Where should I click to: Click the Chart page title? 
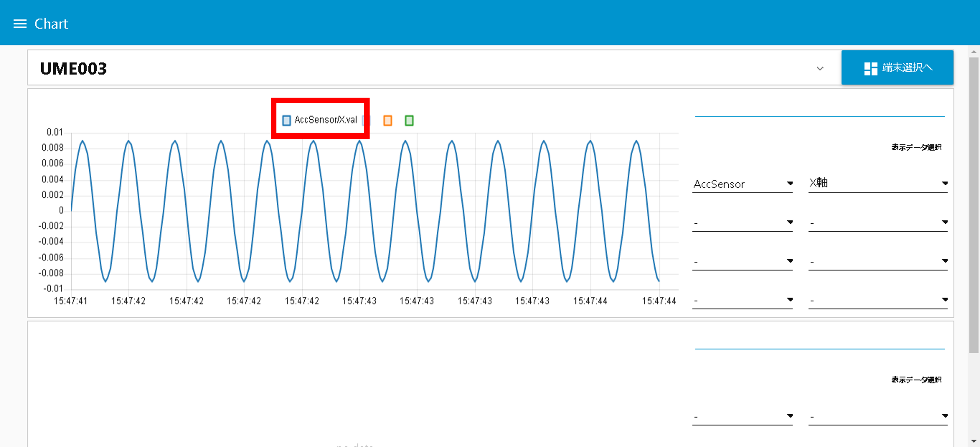(51, 24)
